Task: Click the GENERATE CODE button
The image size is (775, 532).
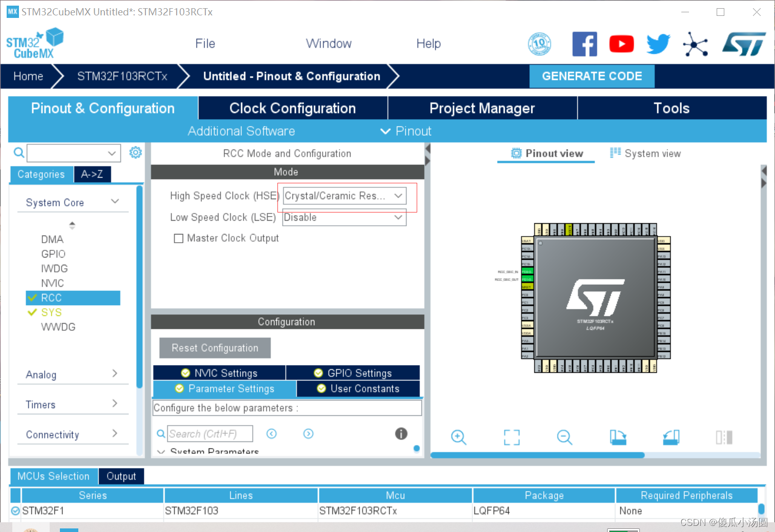Action: point(591,76)
